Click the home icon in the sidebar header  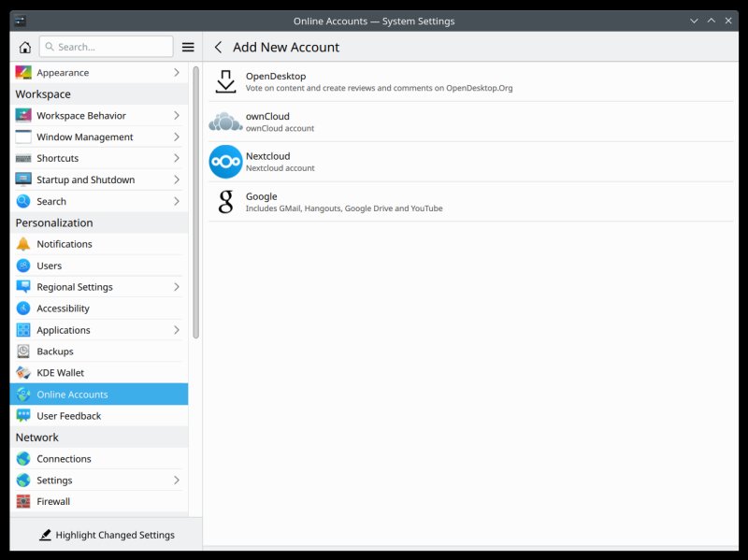25,47
